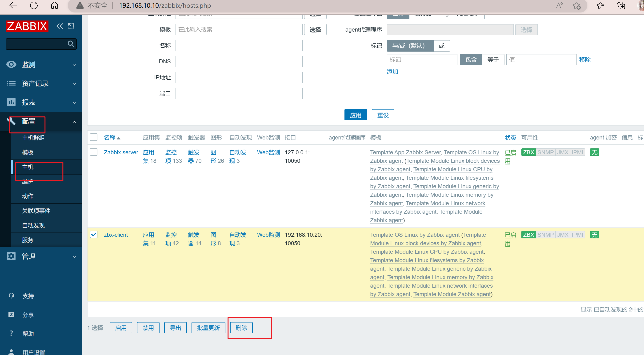
Task: Click 启用 to enable selected hosts
Action: [121, 328]
